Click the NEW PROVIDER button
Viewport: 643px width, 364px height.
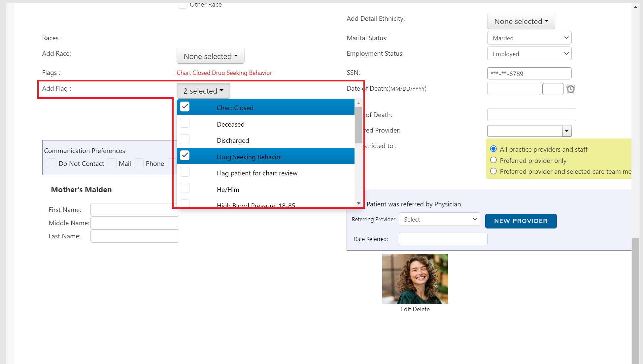coord(521,221)
